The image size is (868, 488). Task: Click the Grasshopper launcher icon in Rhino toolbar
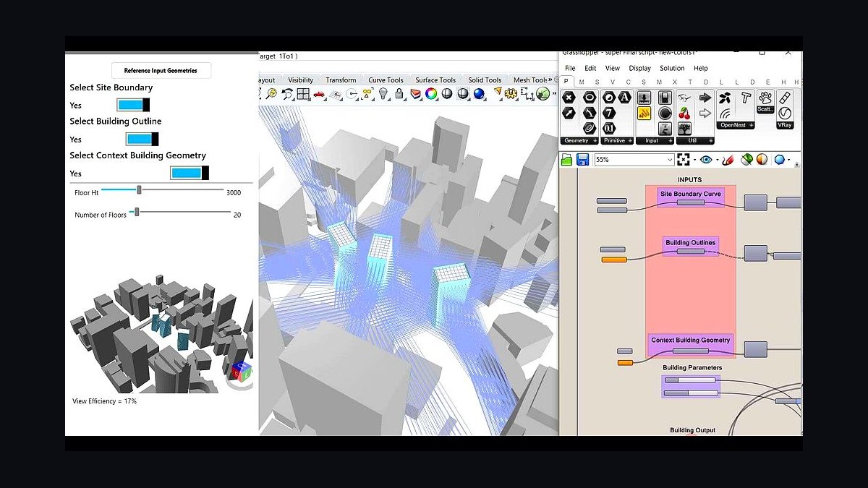click(x=542, y=93)
